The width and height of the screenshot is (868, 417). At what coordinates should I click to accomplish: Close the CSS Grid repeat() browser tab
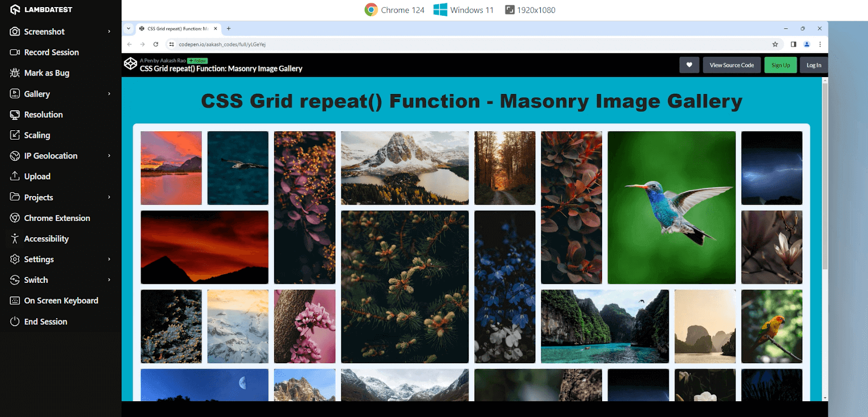[x=215, y=29]
